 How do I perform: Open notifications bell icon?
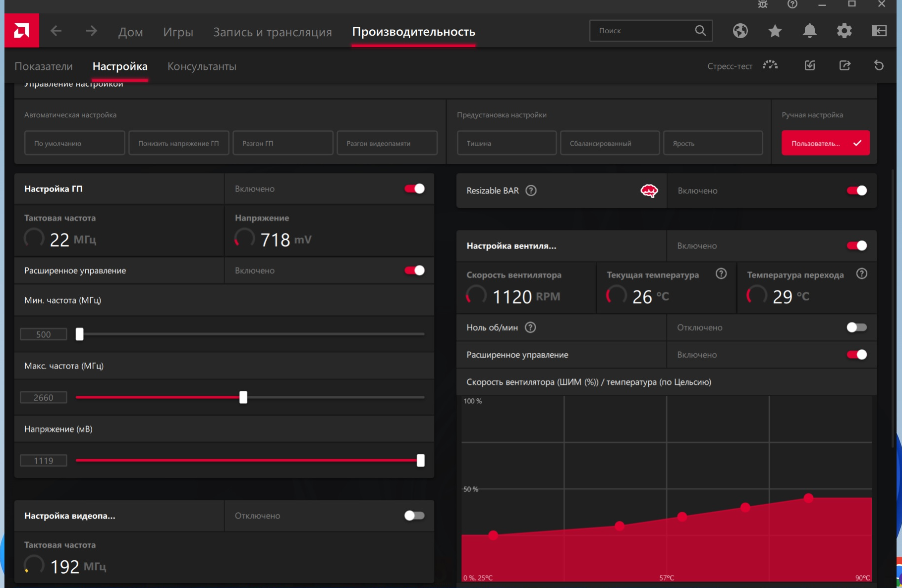810,31
